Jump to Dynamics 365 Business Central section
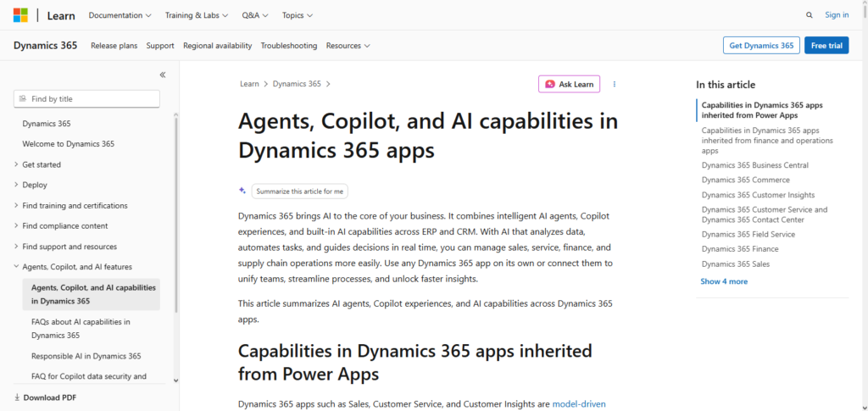Screen dimensions: 868x411 click(755, 165)
